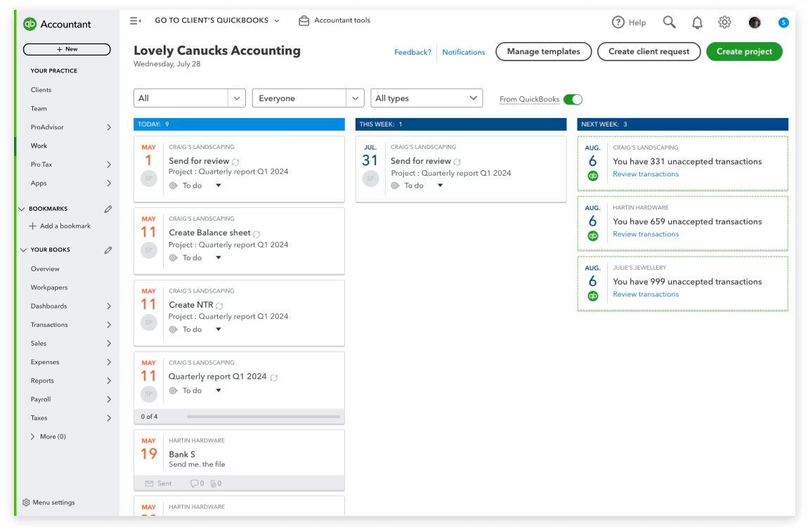Image resolution: width=808 pixels, height=532 pixels.
Task: Expand the Pro Tax submenu arrow
Action: coord(109,164)
